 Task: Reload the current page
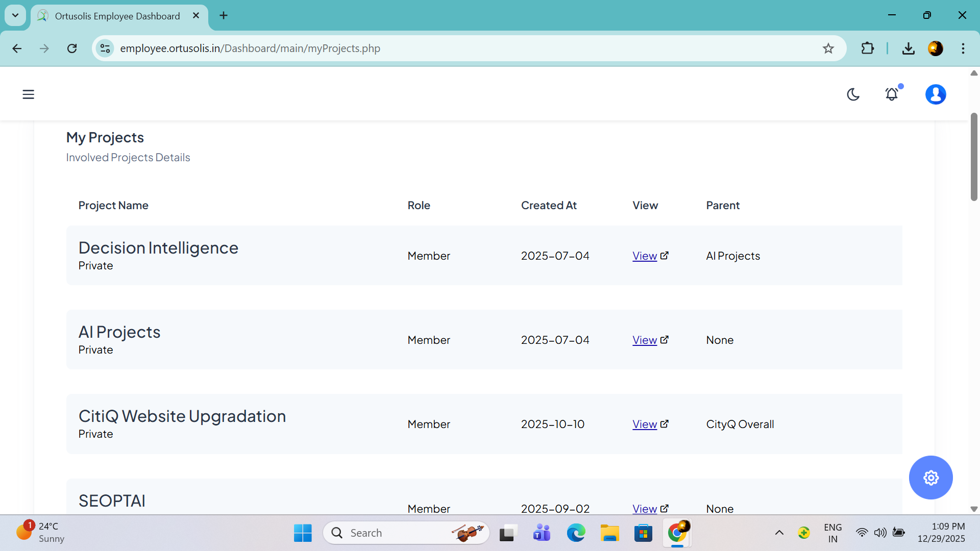click(x=72, y=48)
